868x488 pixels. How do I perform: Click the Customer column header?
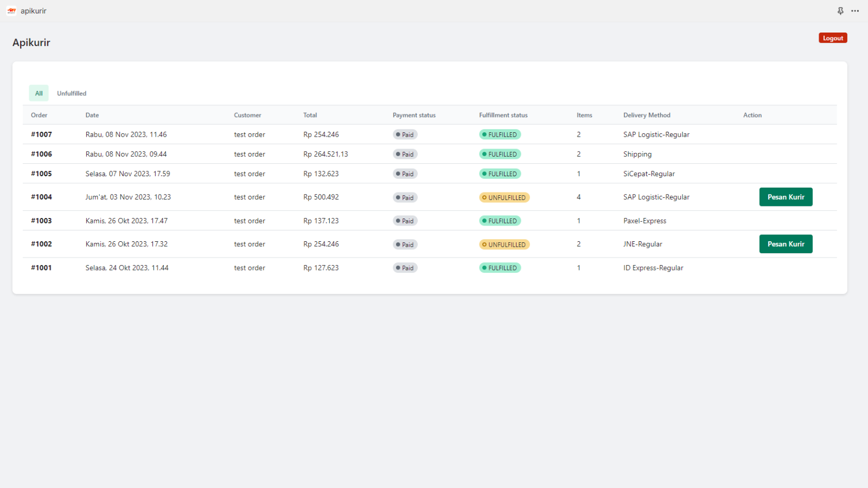point(247,115)
